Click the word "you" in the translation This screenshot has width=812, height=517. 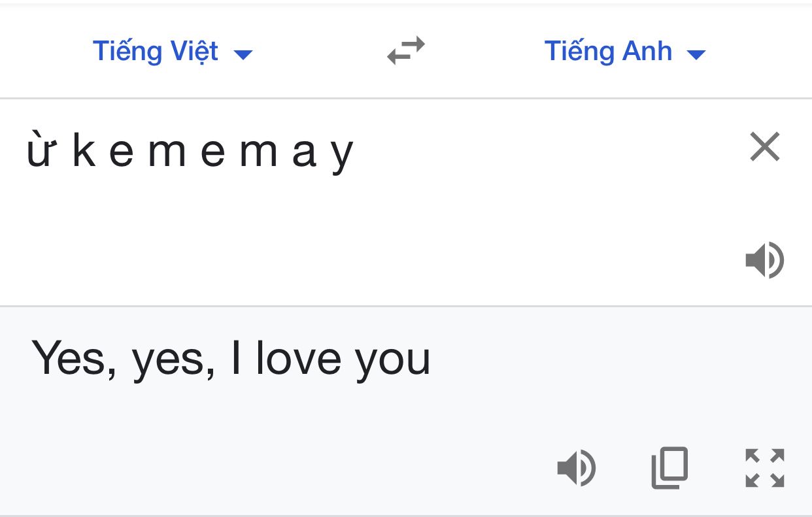[393, 361]
